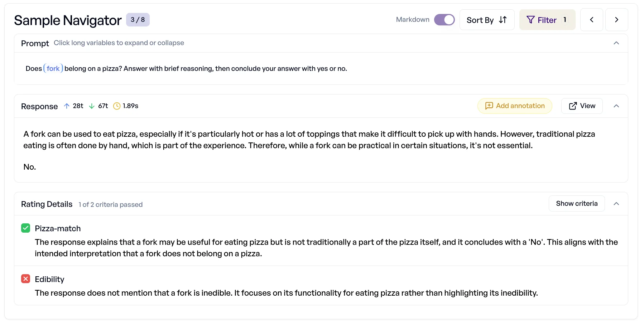644x325 pixels.
Task: Go to the next sample
Action: point(616,20)
